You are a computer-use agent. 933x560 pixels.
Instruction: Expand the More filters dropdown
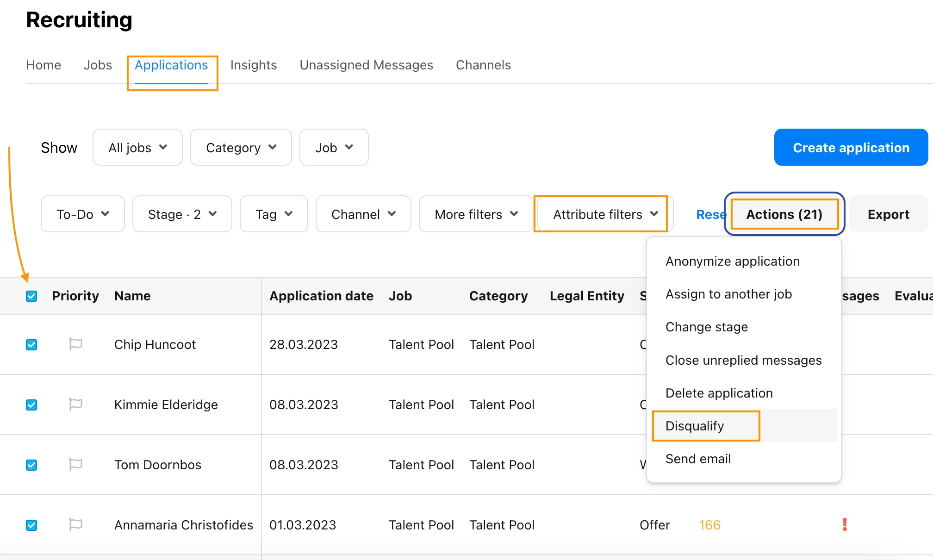[x=476, y=214]
